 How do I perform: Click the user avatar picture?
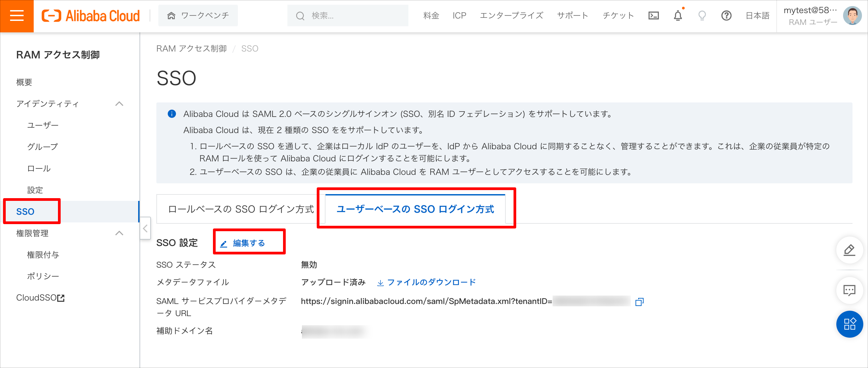pos(852,16)
